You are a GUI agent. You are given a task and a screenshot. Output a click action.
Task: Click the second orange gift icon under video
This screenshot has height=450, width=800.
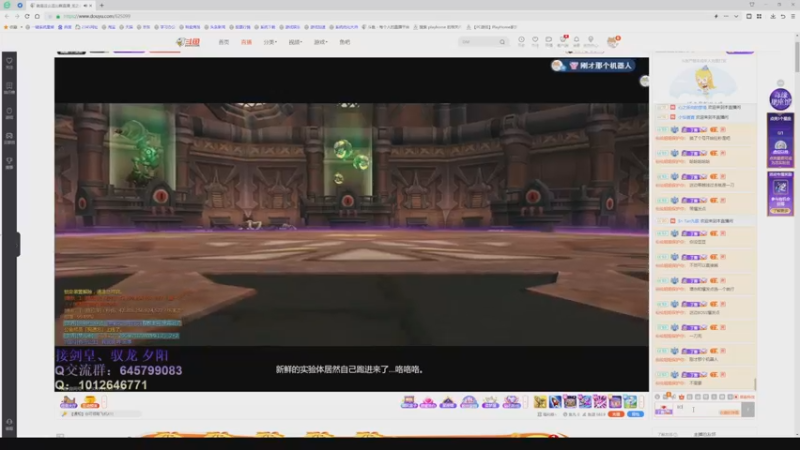pos(90,402)
